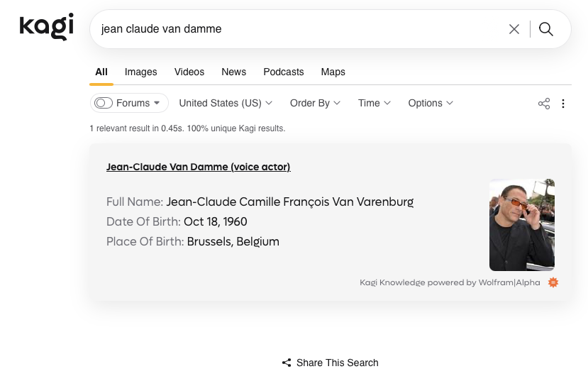Expand the Forums lens dropdown arrow
Viewport: 588px width, 386px height.
point(157,103)
